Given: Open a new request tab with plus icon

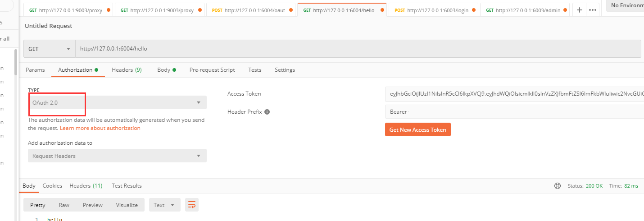Looking at the screenshot, I should (x=580, y=10).
